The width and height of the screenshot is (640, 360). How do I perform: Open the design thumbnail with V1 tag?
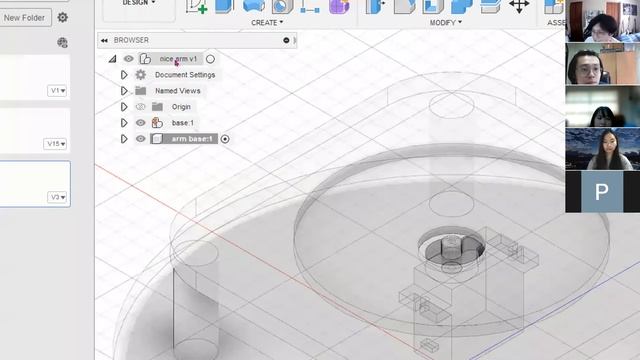tap(35, 78)
